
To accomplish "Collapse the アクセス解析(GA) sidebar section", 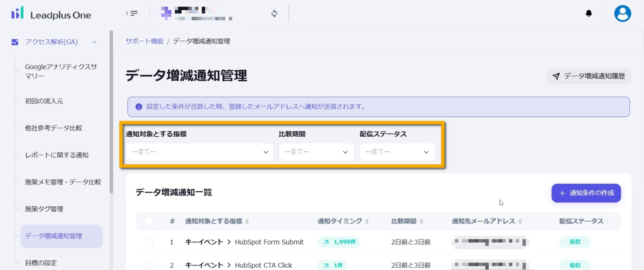I will point(95,42).
